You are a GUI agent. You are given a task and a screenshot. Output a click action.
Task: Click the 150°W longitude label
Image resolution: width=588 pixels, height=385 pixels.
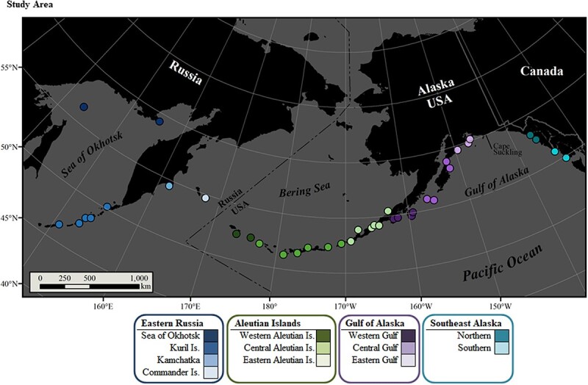501,306
